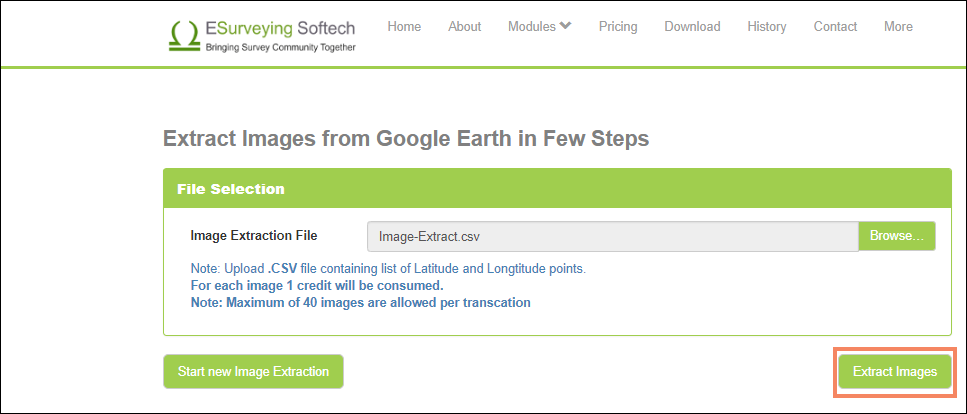Open the Download page link

692,27
